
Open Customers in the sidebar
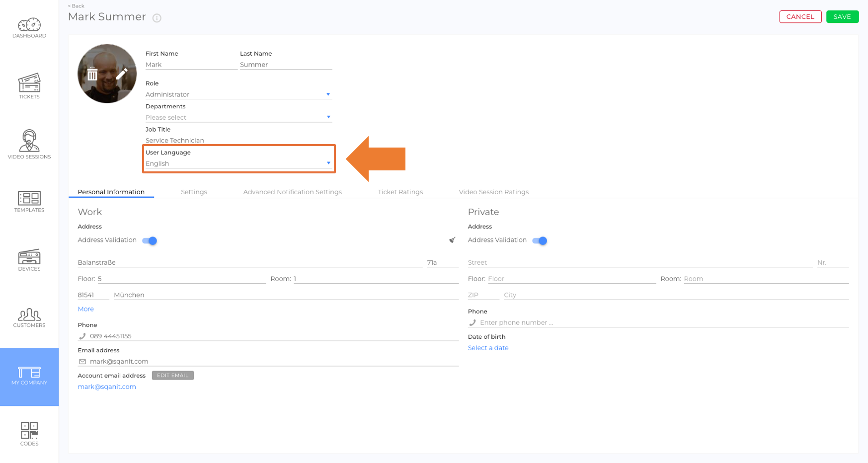[29, 318]
